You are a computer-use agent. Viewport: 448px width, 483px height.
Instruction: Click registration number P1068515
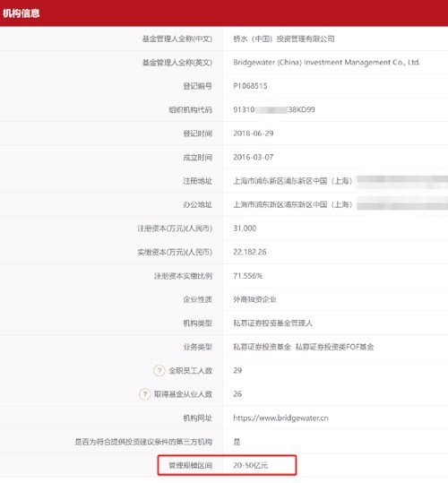250,86
